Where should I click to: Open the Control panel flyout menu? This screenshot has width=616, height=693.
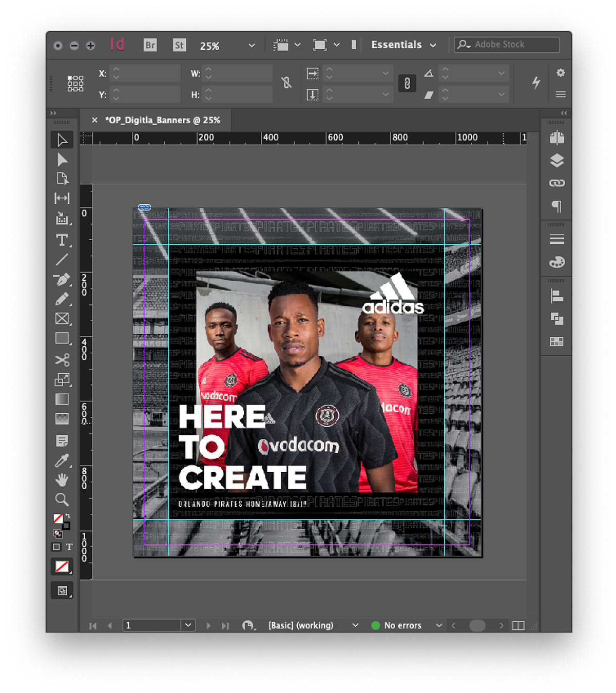pos(561,94)
